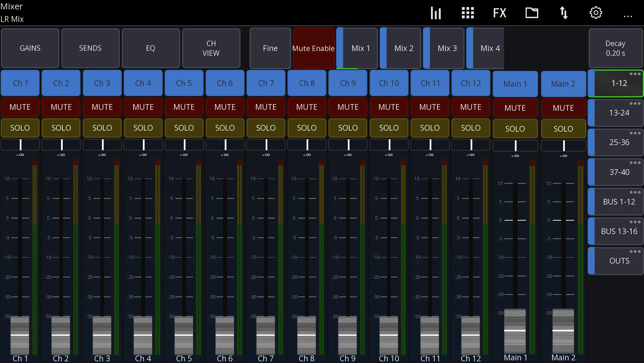The height and width of the screenshot is (363, 644).
Task: Select the Ch 10 channel name button
Action: tap(389, 83)
